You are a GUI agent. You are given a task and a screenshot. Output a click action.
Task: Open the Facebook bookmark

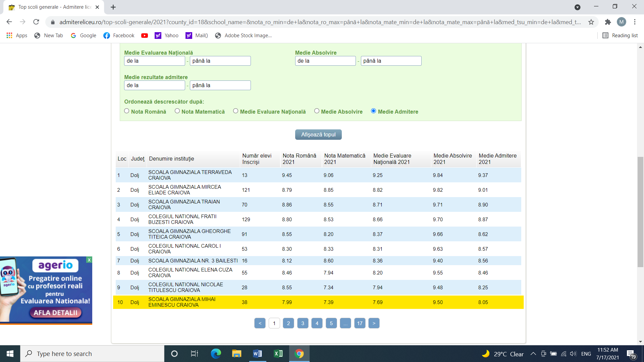pos(119,36)
